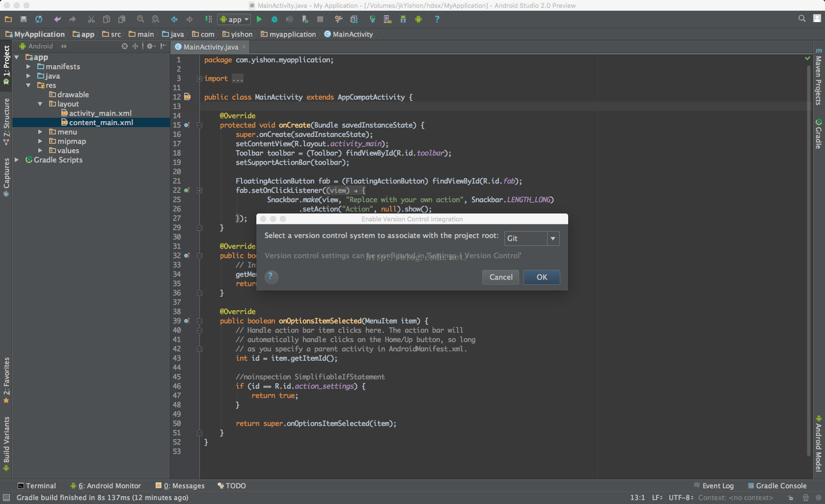
Task: Collapse the layout folder
Action: coord(40,104)
